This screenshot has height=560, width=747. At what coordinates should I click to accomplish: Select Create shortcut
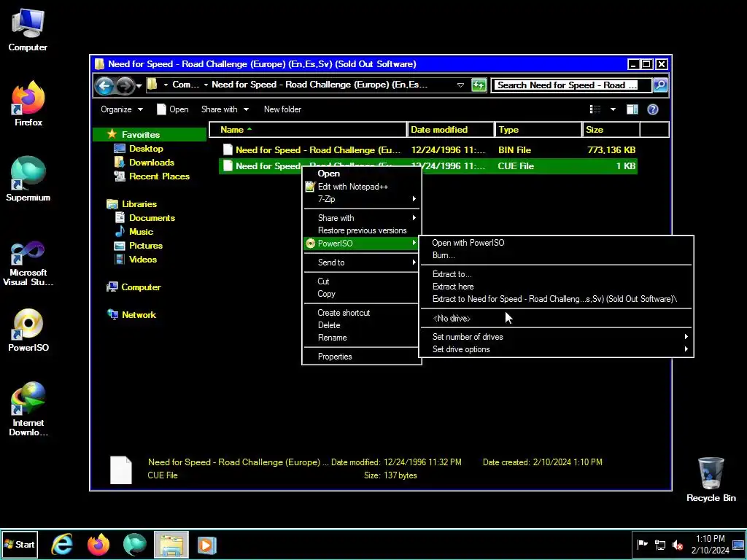362,313
